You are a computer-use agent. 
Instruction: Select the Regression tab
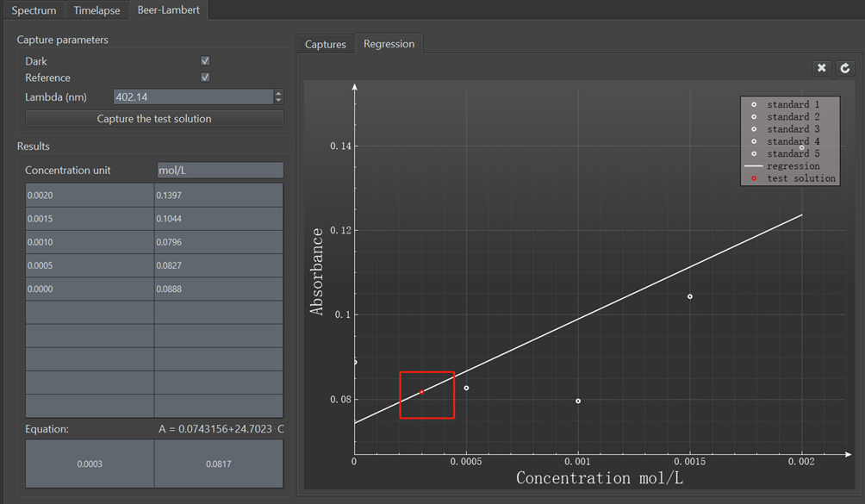(389, 44)
